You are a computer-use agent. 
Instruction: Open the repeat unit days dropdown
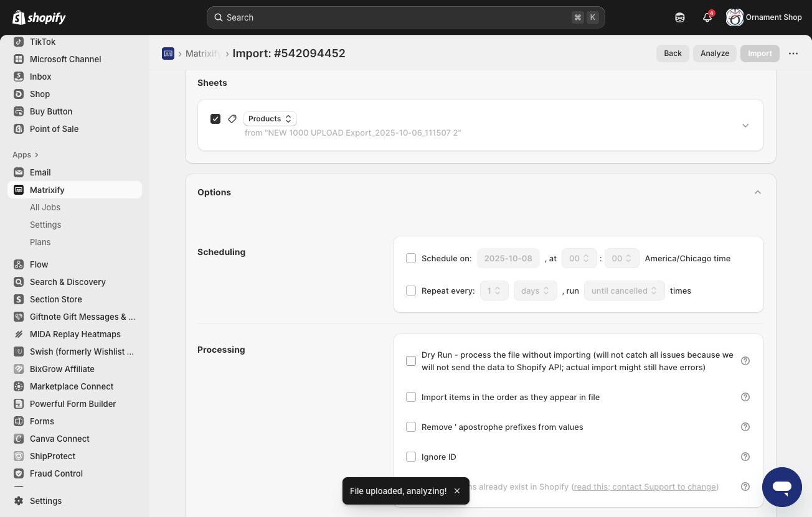[x=536, y=291]
